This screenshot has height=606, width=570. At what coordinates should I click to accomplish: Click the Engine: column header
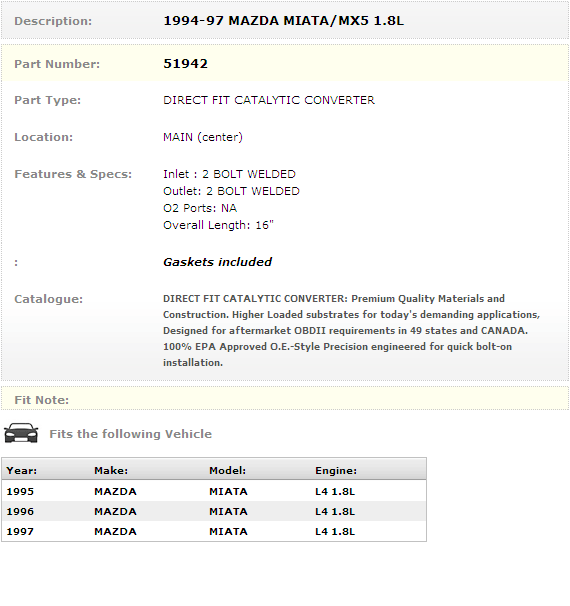[336, 471]
